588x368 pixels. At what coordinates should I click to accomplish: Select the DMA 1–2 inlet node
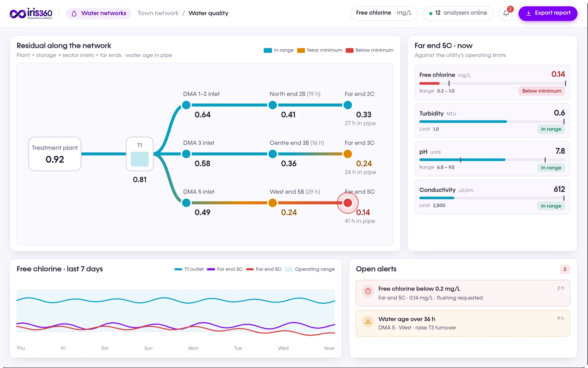[186, 105]
